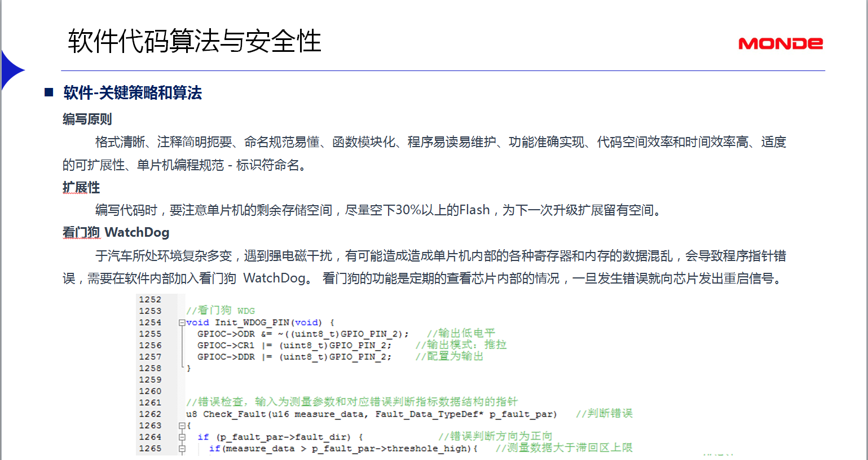This screenshot has width=868, height=460.
Task: Click the //看门狗 WDG code comment
Action: point(221,311)
